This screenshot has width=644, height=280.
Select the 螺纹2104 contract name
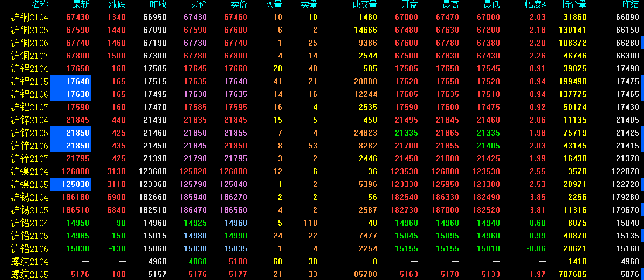point(30,261)
